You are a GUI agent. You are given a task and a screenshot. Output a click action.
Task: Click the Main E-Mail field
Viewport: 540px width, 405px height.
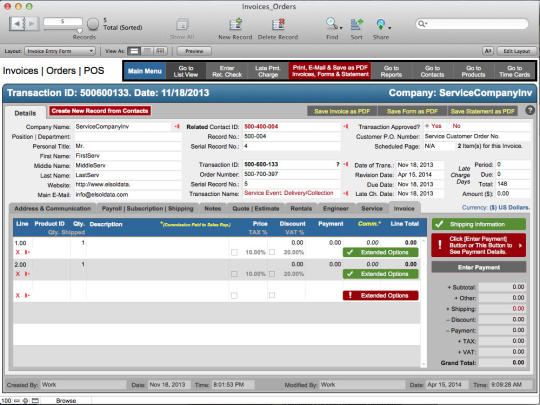click(x=128, y=195)
